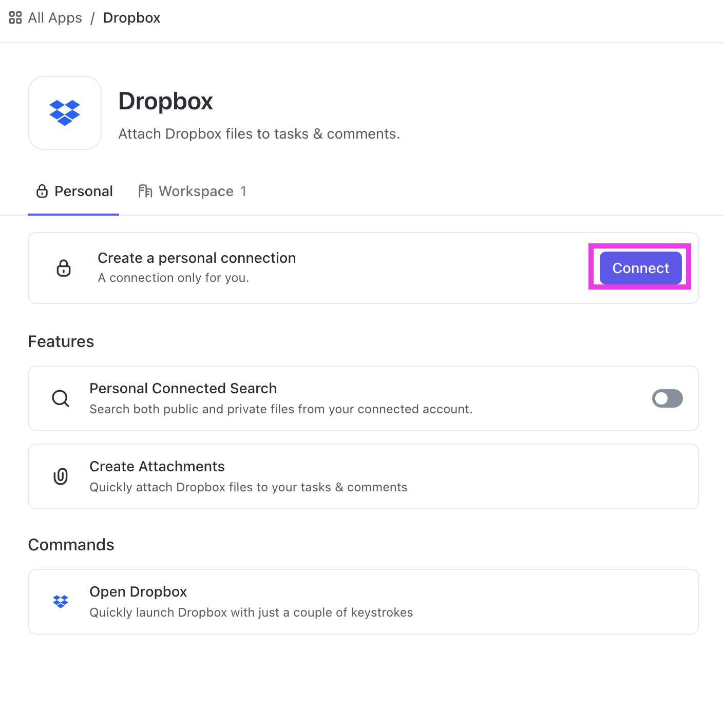
Task: Click the workspace connection count badge
Action: 243,191
